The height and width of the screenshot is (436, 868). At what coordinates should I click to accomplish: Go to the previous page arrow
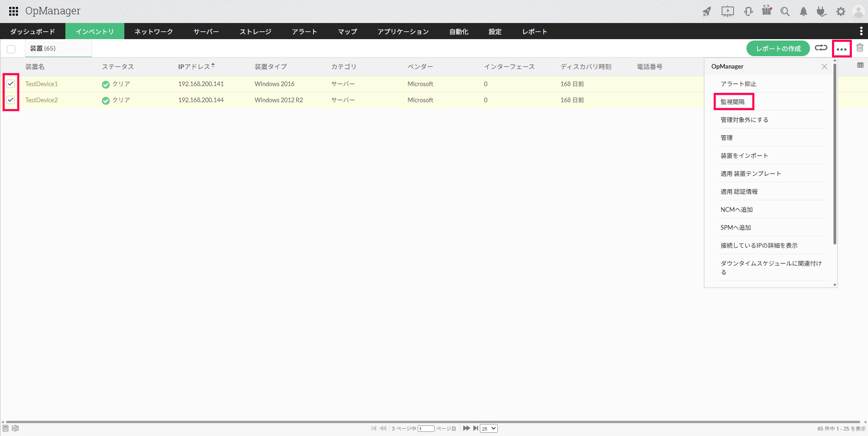pos(383,428)
